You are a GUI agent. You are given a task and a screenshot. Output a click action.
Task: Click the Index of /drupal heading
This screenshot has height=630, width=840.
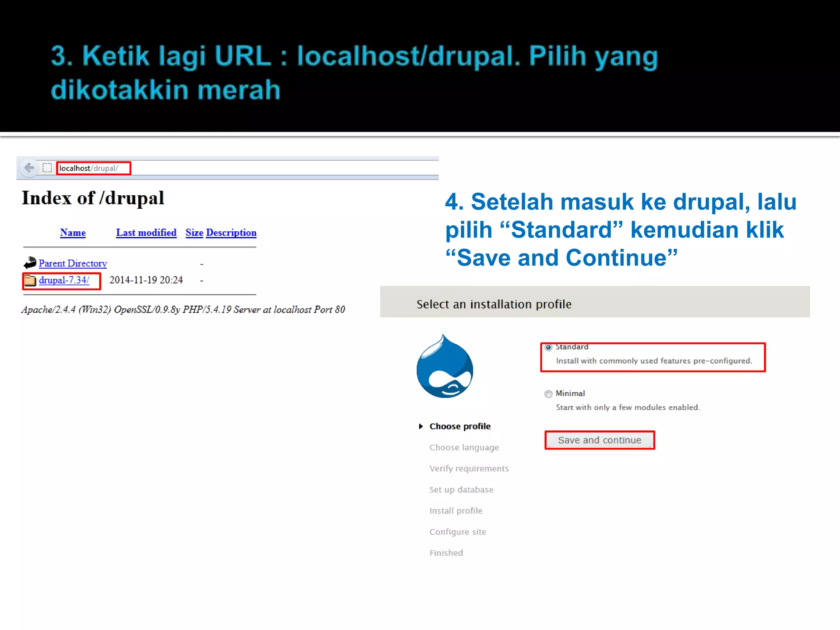[93, 199]
